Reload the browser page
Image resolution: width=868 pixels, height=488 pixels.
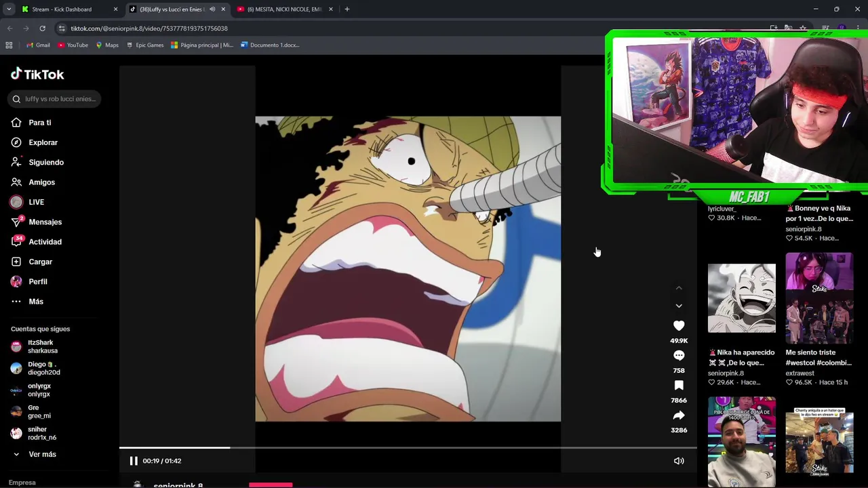click(x=42, y=28)
